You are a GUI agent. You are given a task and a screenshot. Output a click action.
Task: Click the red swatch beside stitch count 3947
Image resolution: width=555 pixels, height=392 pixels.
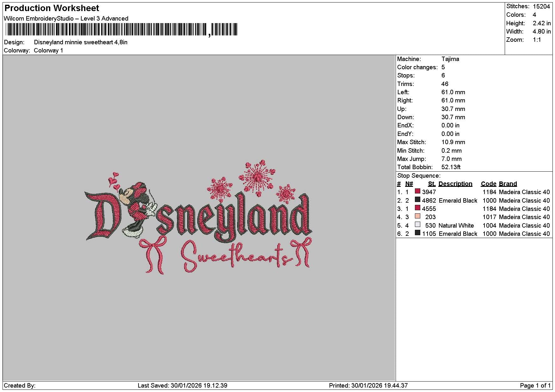point(417,191)
